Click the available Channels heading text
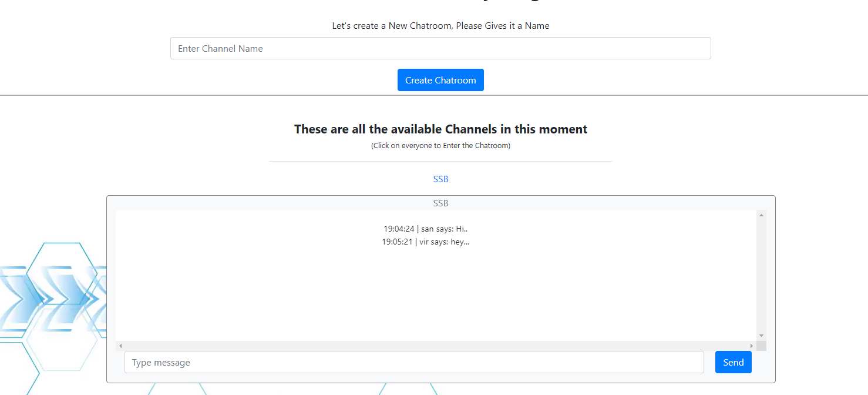 [440, 129]
